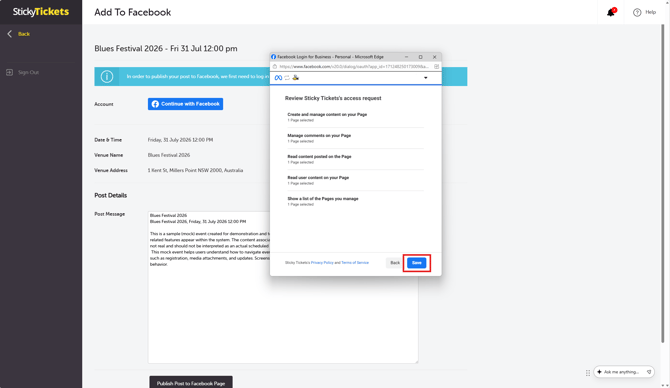Screen dimensions: 670x388
Task: Click the 'Blues Festival 2026 - Fri 31 Jul' heading
Action: [166, 49]
